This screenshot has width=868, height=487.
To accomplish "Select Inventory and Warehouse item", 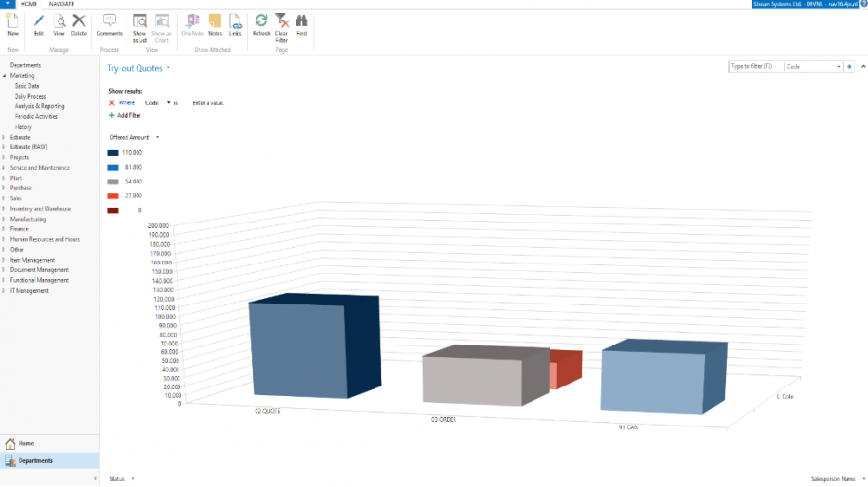I will coord(40,209).
